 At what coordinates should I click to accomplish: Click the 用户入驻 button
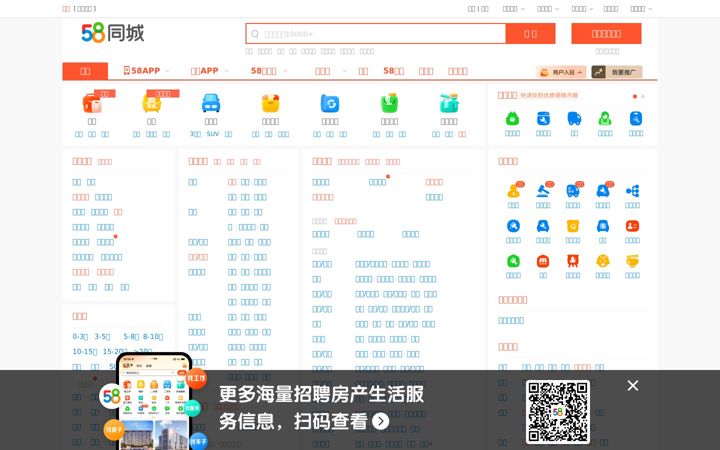(x=561, y=72)
